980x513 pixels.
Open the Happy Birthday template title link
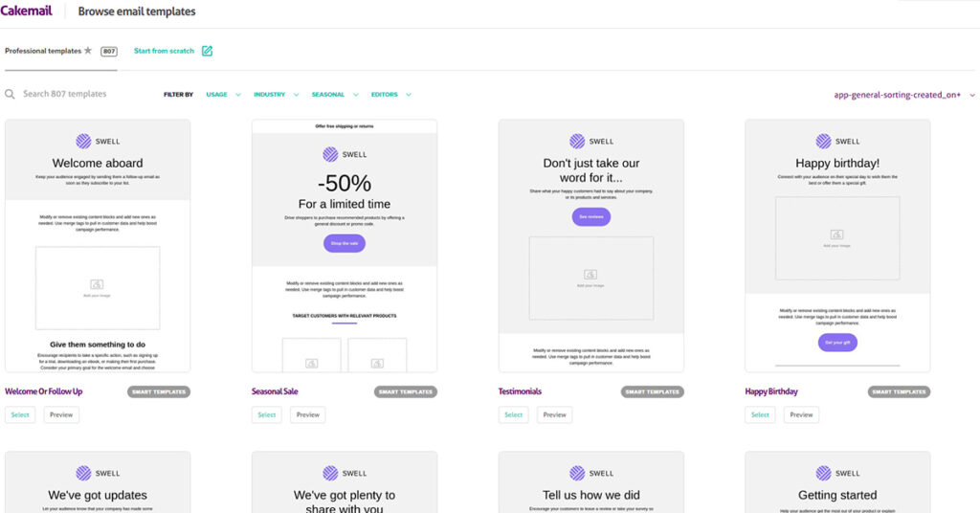tap(771, 391)
